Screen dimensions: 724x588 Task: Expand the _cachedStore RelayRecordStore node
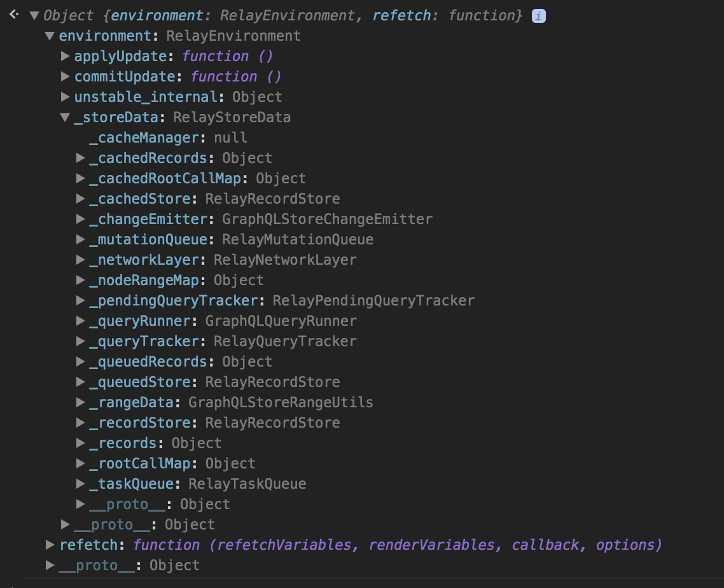click(80, 199)
